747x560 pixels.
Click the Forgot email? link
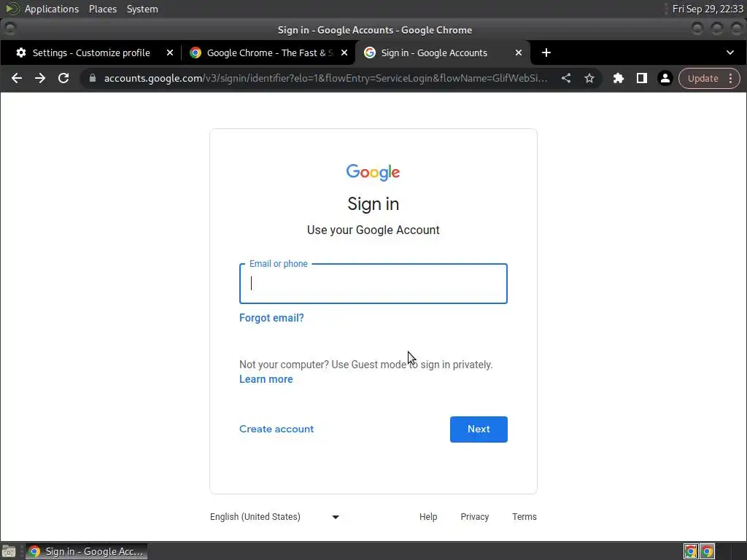(x=271, y=318)
